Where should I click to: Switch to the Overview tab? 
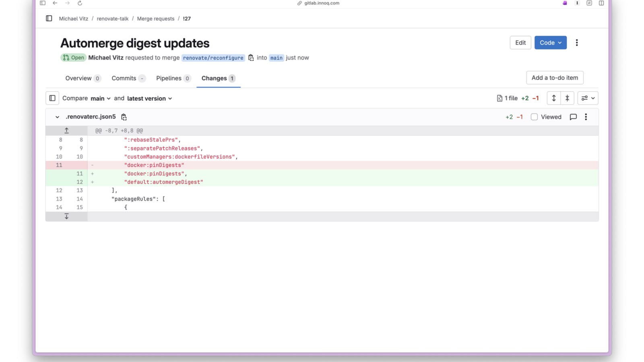(x=83, y=78)
